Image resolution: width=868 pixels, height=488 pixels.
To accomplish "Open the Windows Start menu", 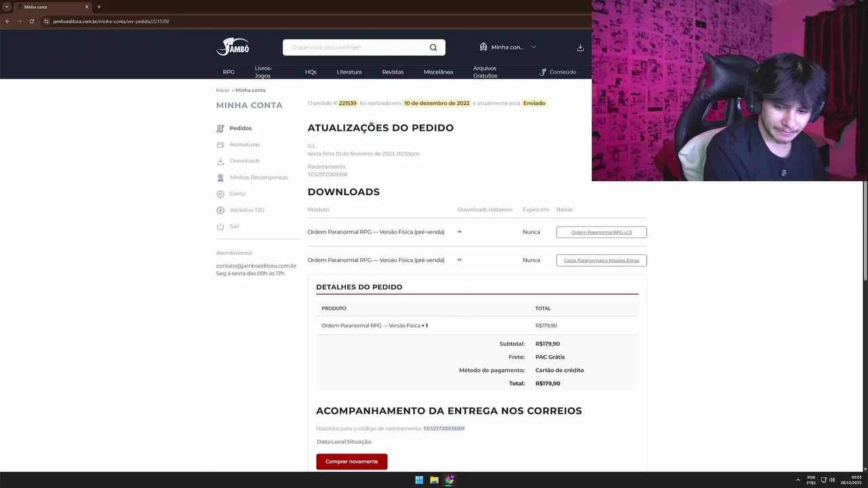I will 419,480.
